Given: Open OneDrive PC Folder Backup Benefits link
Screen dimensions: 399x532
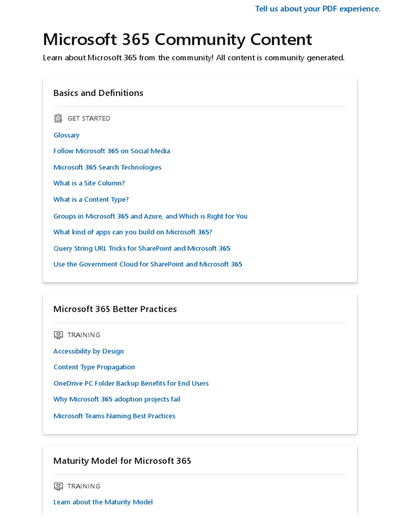Looking at the screenshot, I should 131,383.
